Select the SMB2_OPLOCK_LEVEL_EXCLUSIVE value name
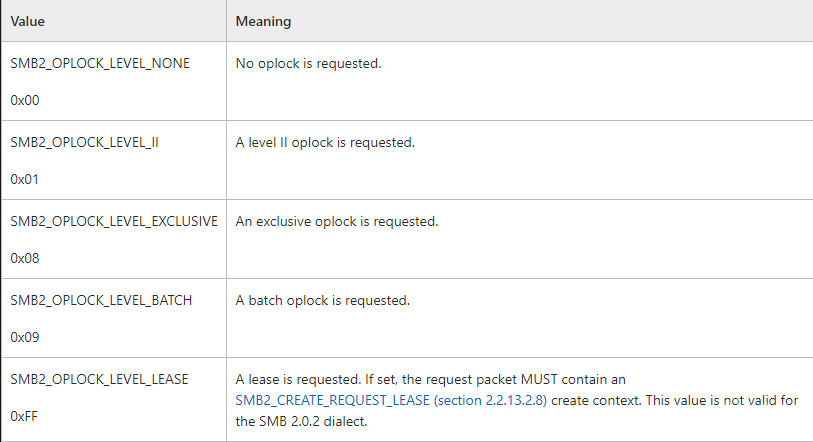Screen dimensions: 813x442 click(x=114, y=221)
